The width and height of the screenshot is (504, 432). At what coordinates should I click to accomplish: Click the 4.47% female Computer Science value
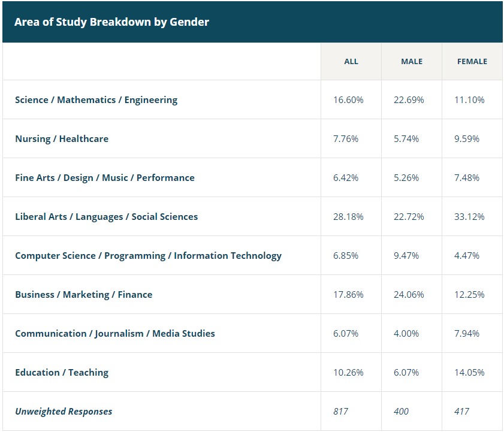pos(467,256)
